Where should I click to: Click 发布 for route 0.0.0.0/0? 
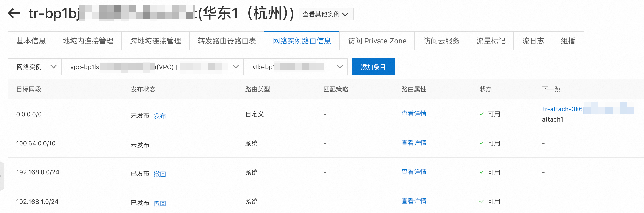click(160, 116)
